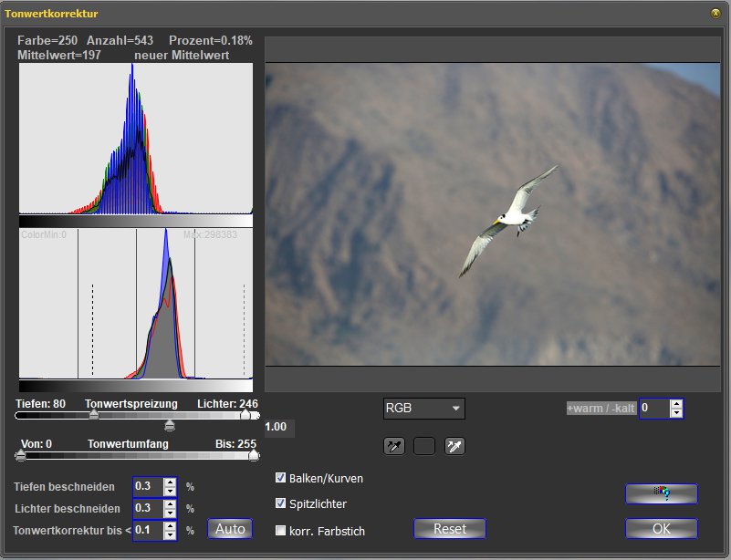This screenshot has height=560, width=731.
Task: Disable the Spitzlichter checkbox
Action: coord(281,503)
